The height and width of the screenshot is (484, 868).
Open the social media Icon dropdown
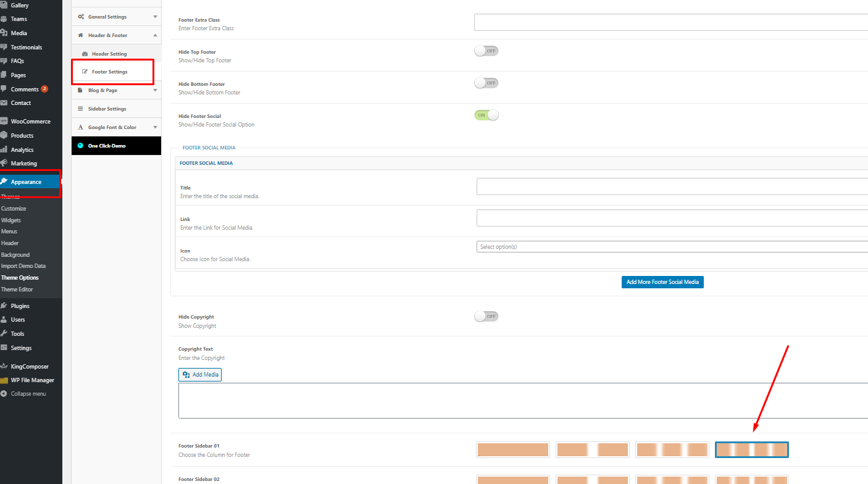pos(672,247)
